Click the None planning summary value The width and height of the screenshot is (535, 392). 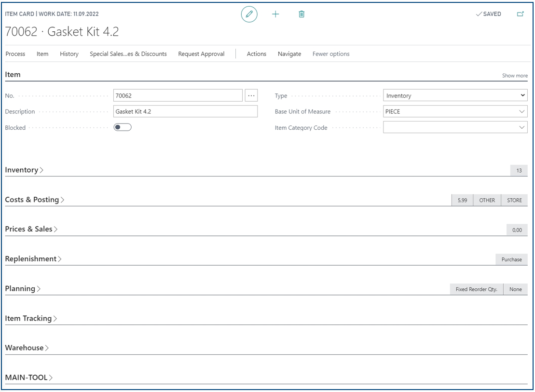[x=516, y=289]
